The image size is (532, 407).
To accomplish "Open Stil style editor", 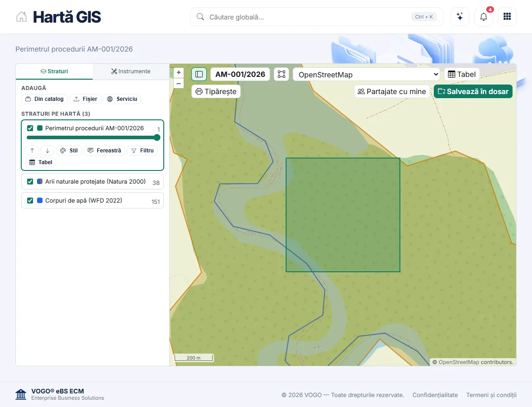I will click(x=69, y=151).
